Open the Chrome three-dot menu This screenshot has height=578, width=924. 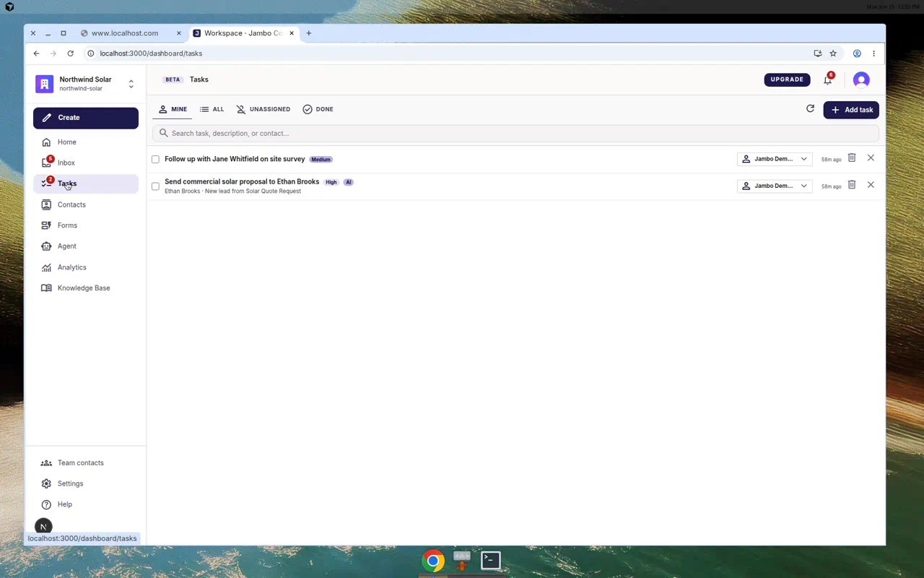click(873, 53)
